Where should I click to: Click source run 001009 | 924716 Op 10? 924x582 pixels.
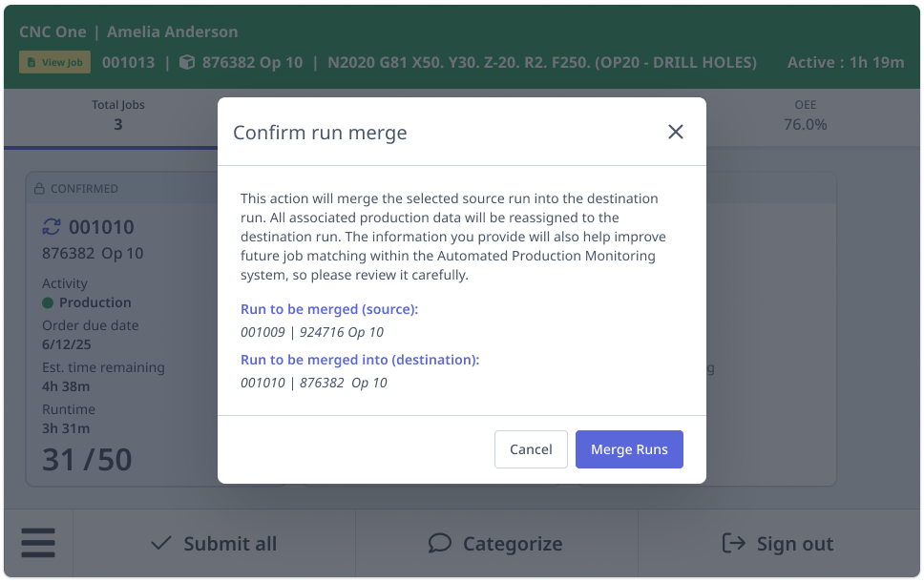coord(312,332)
